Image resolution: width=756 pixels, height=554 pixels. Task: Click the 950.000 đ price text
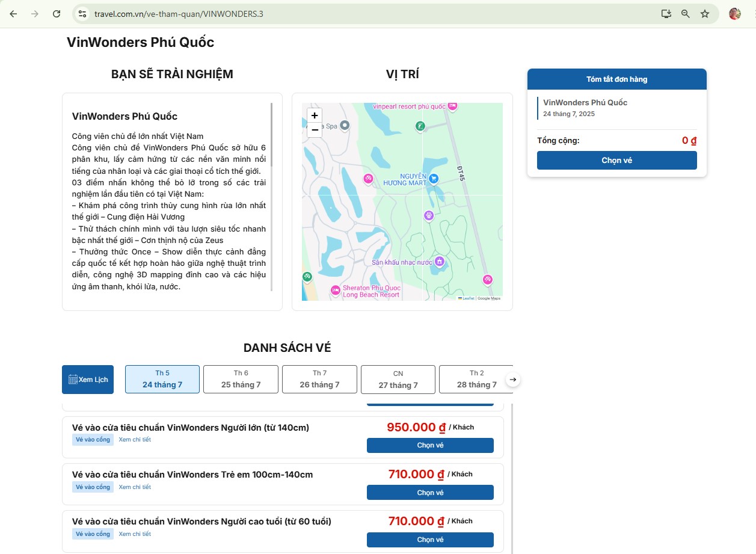(416, 428)
